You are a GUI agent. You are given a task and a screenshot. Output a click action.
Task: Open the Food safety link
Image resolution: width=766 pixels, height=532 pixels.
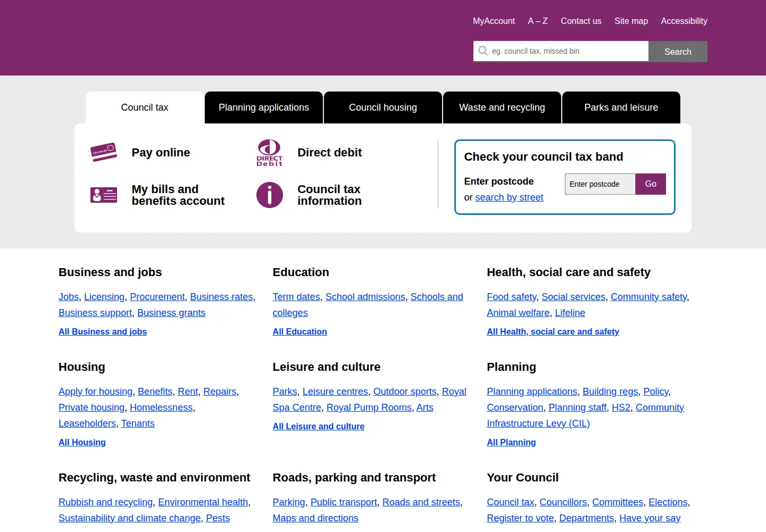click(511, 297)
